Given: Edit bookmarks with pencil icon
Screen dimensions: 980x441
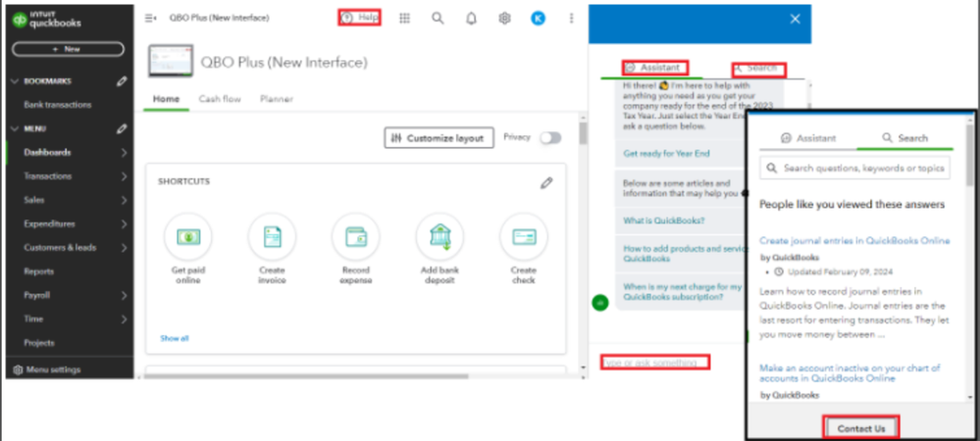Looking at the screenshot, I should pos(122,81).
